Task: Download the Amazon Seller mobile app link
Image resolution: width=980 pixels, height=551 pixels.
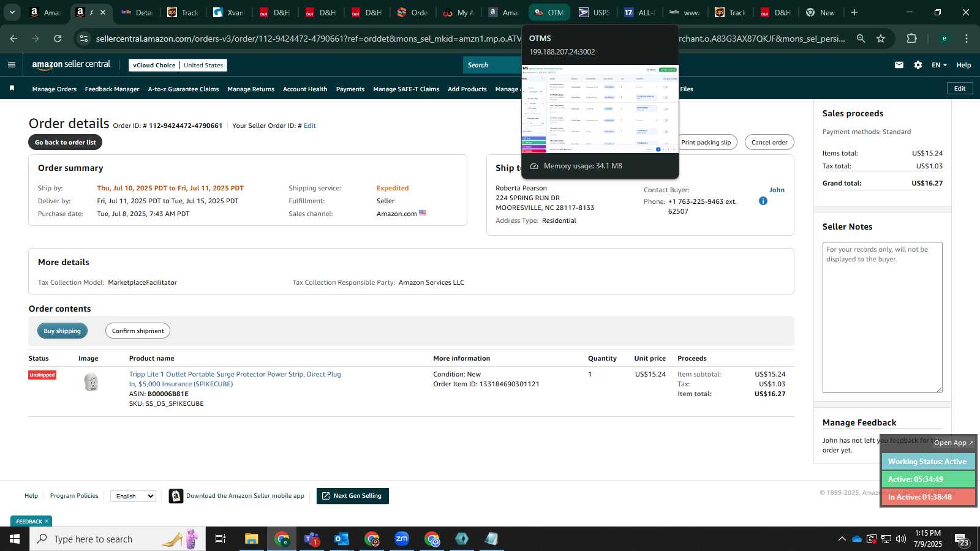Action: point(245,496)
